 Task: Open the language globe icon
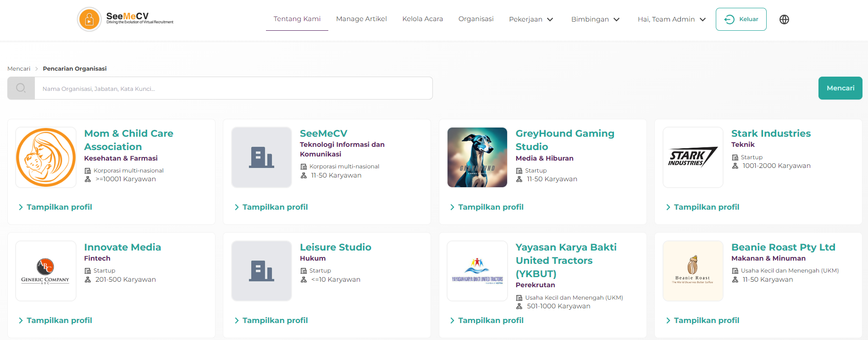tap(784, 19)
